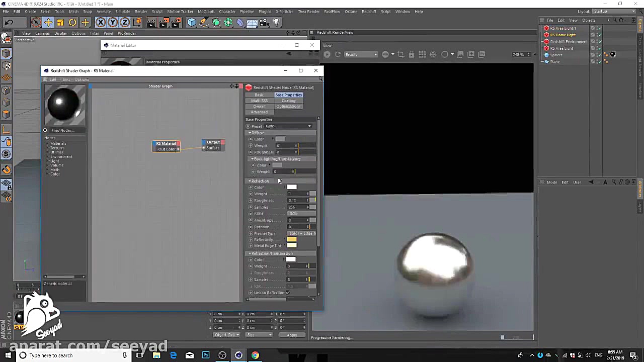
Task: Start render in Redshift RenderView
Action: point(327,54)
